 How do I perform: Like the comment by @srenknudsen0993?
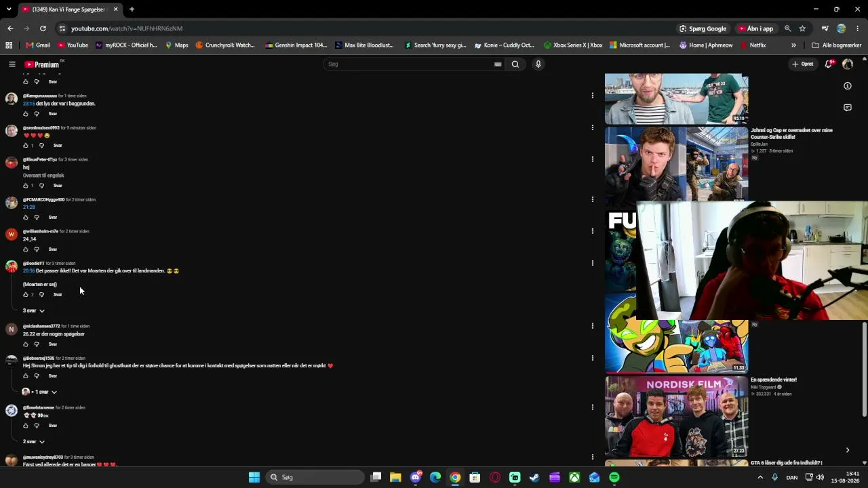pyautogui.click(x=26, y=146)
